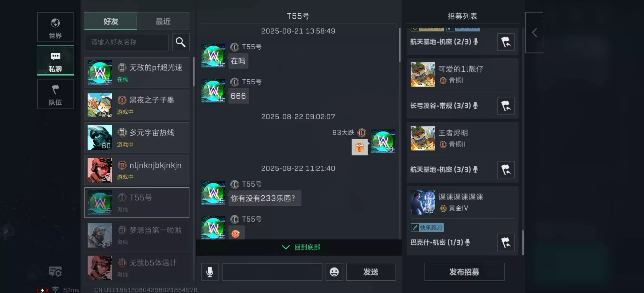
Task: Click the friend search magnifier icon
Action: pos(181,42)
